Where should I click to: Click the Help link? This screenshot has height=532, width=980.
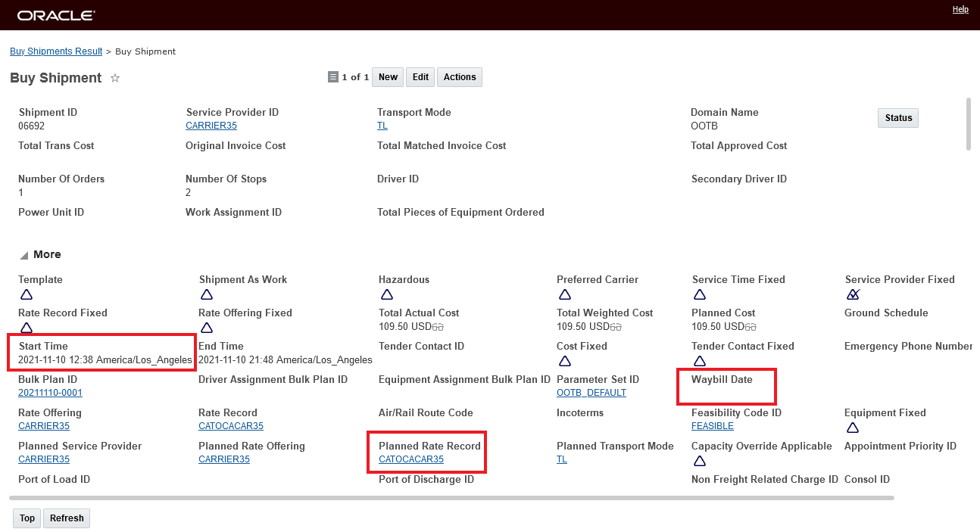pos(960,10)
